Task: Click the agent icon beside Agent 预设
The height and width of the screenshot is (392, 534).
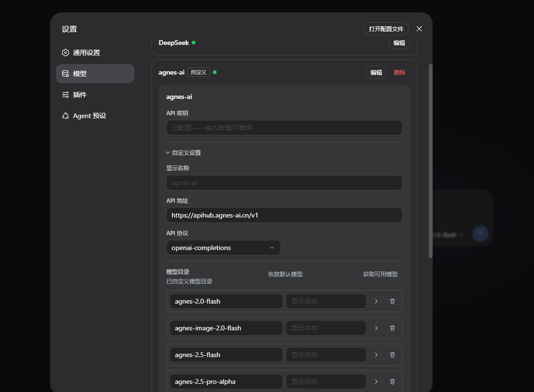Action: [x=65, y=116]
